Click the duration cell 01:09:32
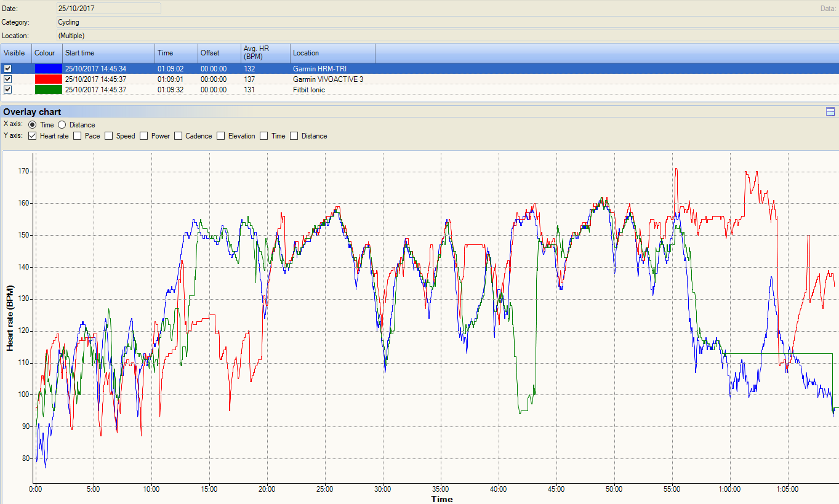Viewport: 839px width, 504px height. pos(170,89)
